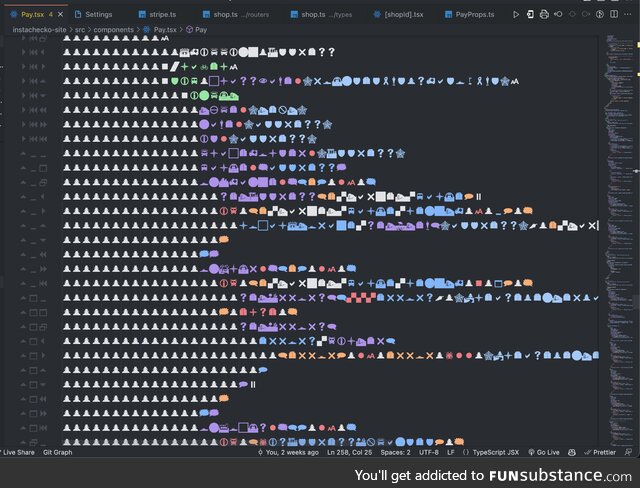Click the feedback/copilot face icon in status bar
Screen dimensions: 640x488
pos(572,452)
